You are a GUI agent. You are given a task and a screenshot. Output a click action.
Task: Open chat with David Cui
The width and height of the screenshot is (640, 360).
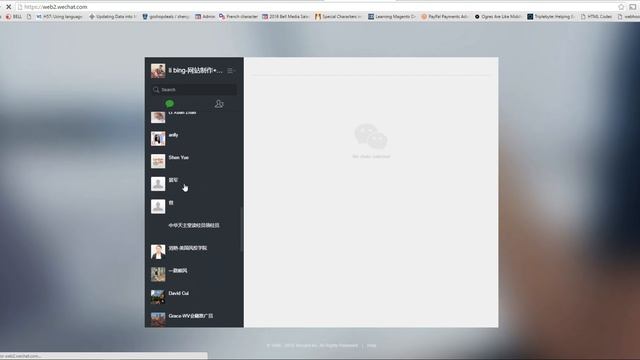[194, 297]
